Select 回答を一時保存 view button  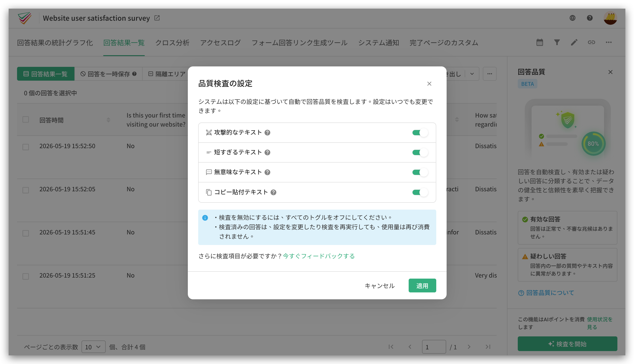click(108, 74)
